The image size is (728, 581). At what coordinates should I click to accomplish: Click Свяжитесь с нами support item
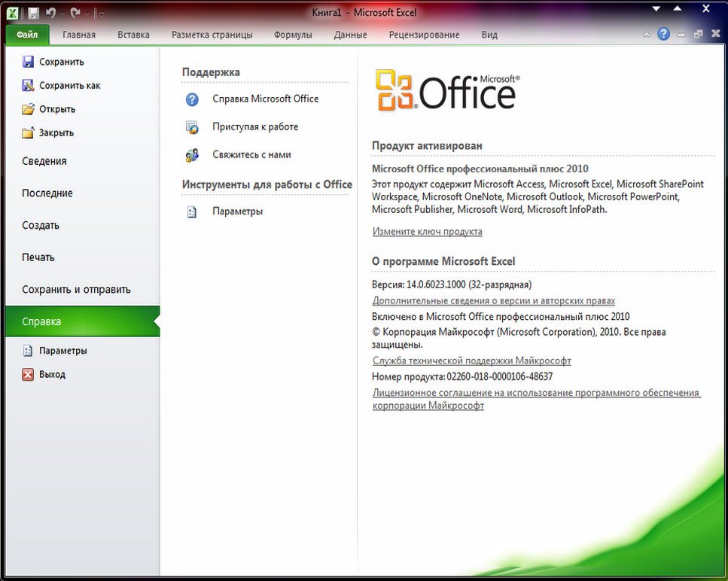251,154
